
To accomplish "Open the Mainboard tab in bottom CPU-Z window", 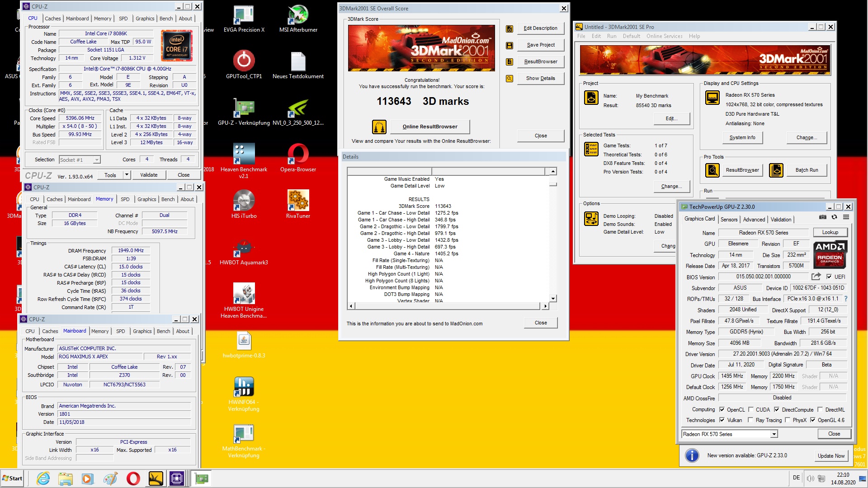I will coord(75,331).
